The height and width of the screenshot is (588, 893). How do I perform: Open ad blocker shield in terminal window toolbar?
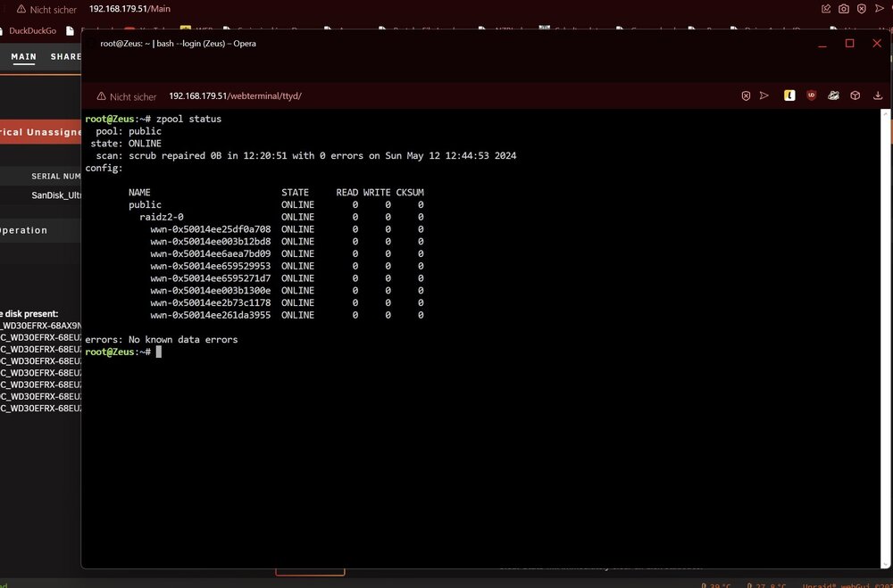point(746,96)
